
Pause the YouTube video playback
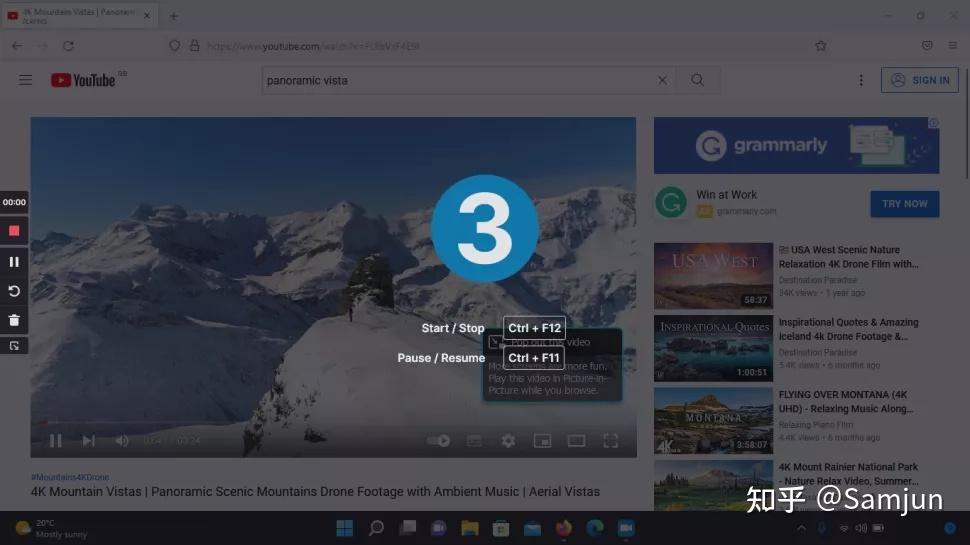click(x=56, y=440)
